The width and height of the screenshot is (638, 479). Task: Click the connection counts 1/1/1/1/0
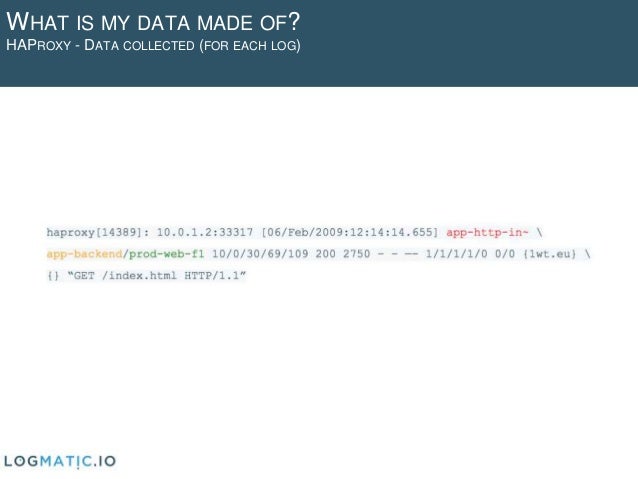pos(456,254)
